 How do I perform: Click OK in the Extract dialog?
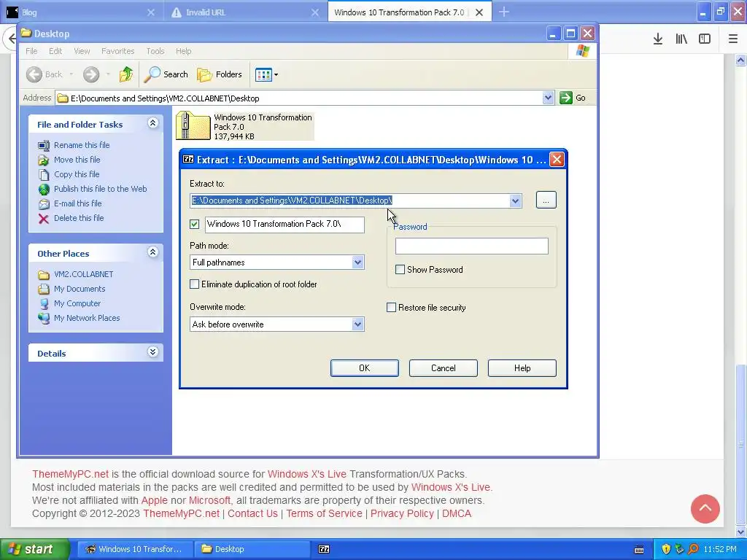coord(365,368)
